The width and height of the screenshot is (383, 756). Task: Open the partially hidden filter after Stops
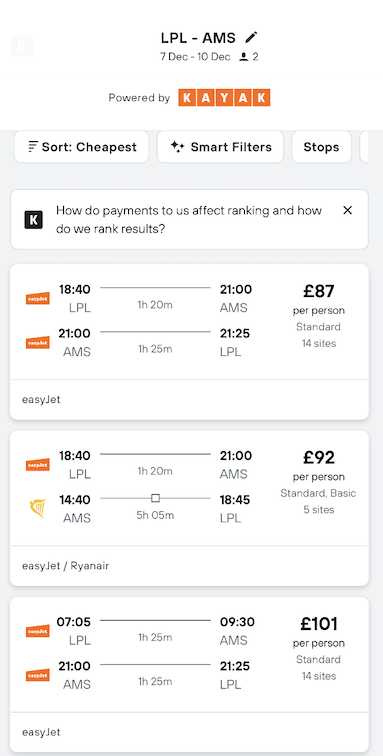click(364, 147)
